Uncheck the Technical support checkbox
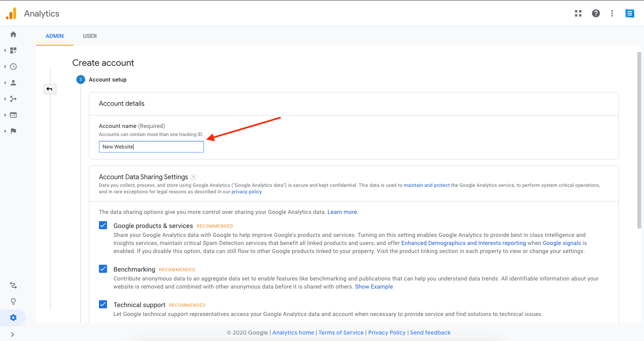 pyautogui.click(x=103, y=304)
